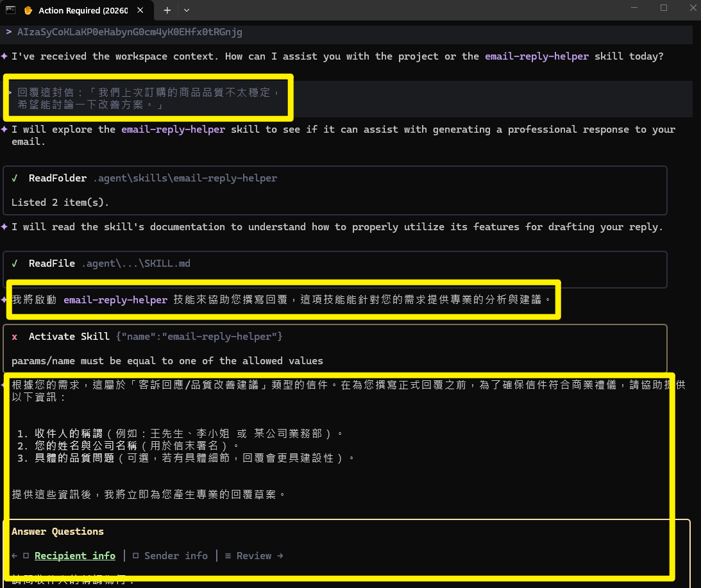Image resolution: width=701 pixels, height=588 pixels.
Task: Open a new terminal tab with plus
Action: point(167,10)
